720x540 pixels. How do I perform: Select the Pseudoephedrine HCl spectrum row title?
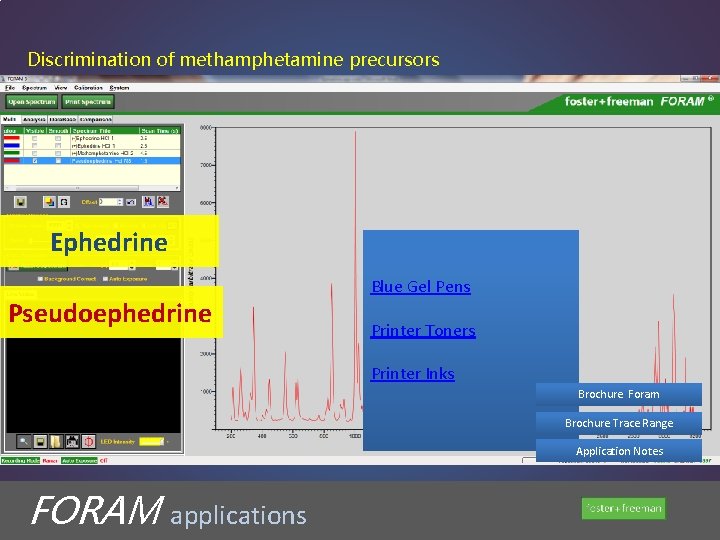pos(101,161)
